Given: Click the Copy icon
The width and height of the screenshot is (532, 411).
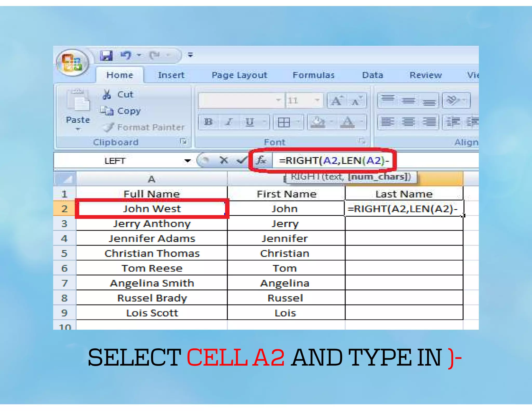Looking at the screenshot, I should click(x=107, y=111).
